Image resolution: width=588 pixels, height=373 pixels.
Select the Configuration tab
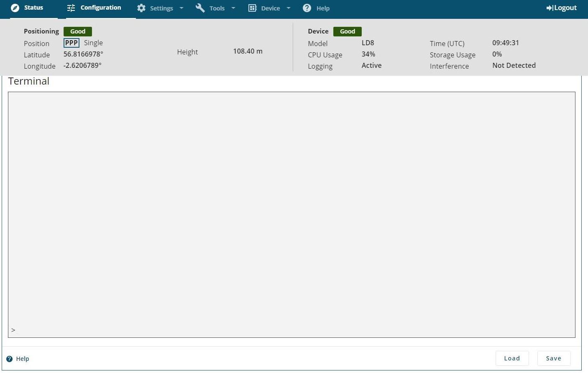coord(100,8)
